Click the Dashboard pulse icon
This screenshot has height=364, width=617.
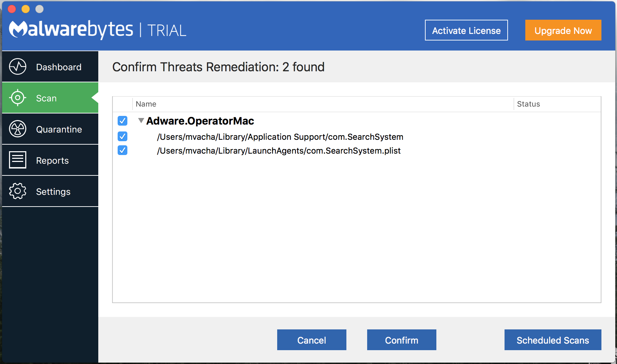pyautogui.click(x=18, y=67)
